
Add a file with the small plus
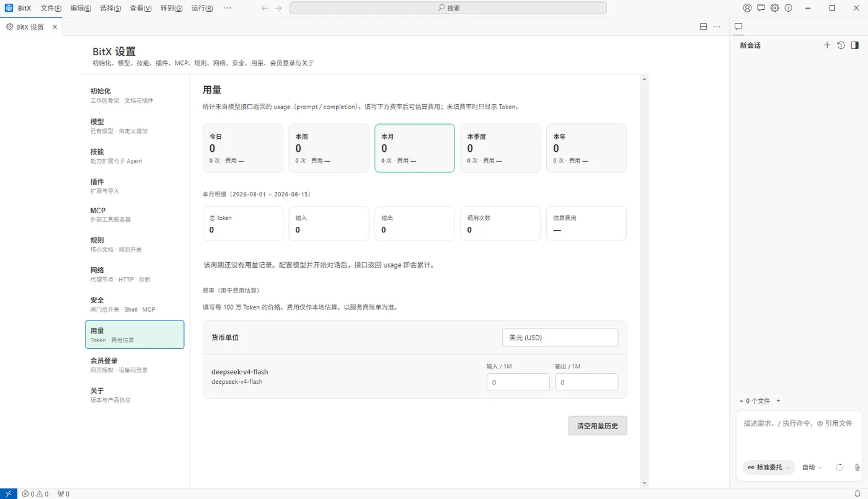click(x=778, y=401)
